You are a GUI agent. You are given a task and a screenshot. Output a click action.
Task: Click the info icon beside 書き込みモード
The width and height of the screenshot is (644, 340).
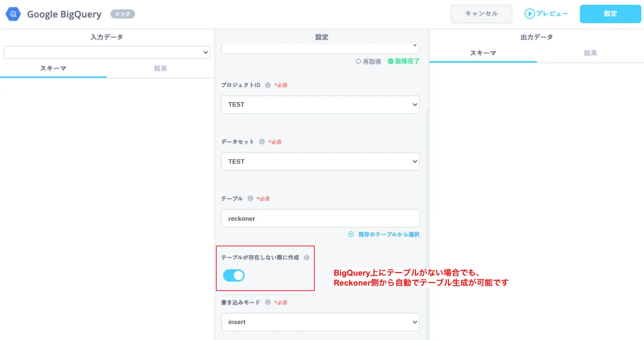click(268, 302)
